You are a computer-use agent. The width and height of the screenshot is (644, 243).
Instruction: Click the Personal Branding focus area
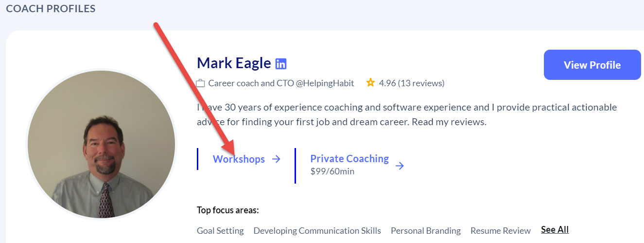tap(425, 231)
